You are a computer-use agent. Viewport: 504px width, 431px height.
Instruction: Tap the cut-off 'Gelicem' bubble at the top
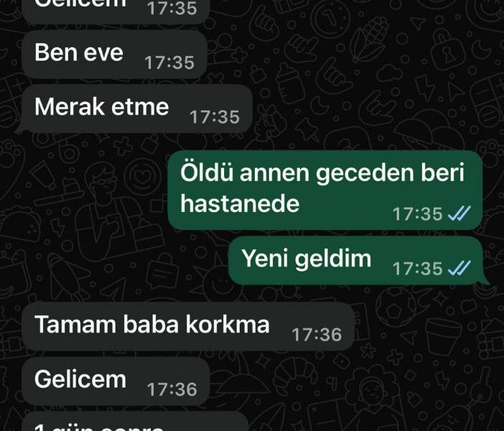tap(116, 10)
